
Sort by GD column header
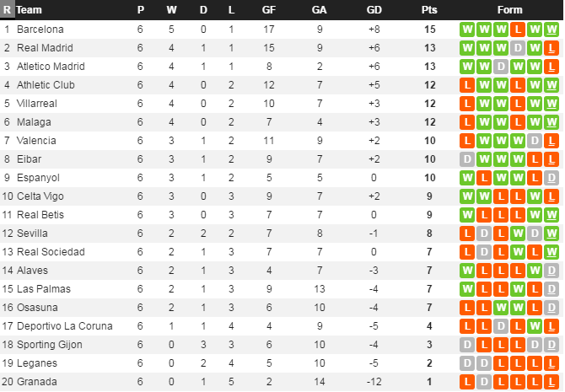[x=374, y=10]
